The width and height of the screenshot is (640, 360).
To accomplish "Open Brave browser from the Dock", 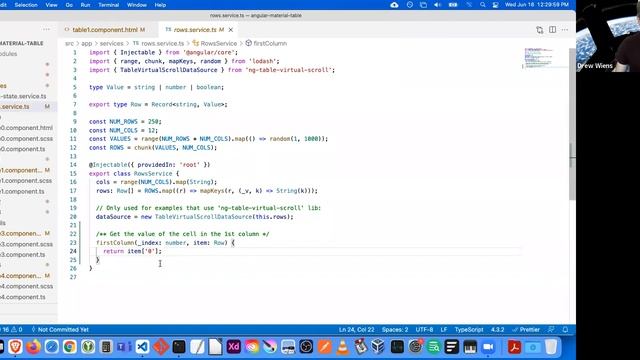I will [15, 347].
